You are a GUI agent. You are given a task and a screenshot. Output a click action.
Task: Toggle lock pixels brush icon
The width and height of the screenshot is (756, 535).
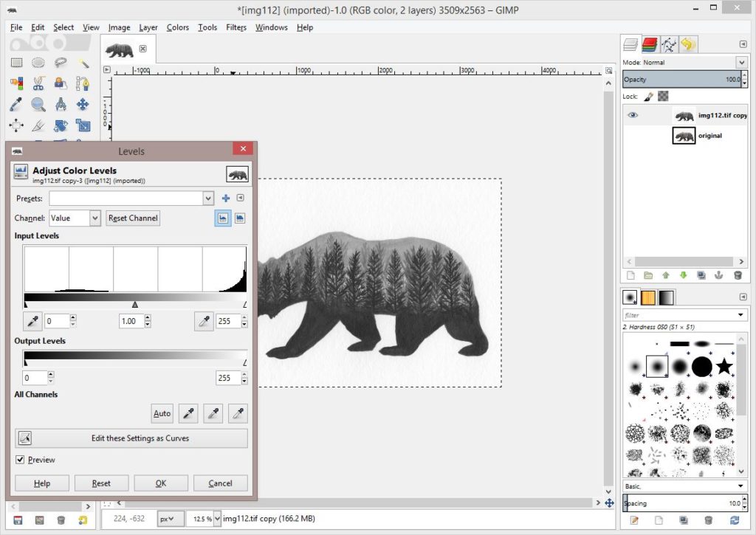pos(648,97)
